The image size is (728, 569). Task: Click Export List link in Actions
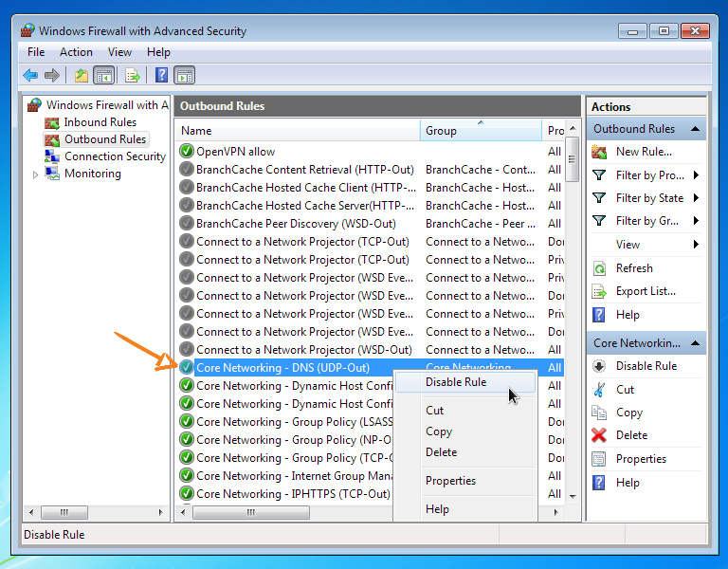pyautogui.click(x=645, y=291)
